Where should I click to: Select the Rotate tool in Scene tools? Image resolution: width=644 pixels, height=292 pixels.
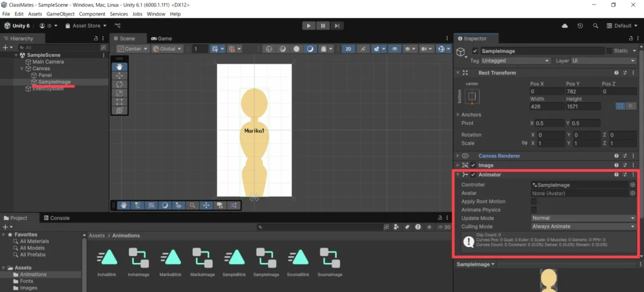click(120, 84)
